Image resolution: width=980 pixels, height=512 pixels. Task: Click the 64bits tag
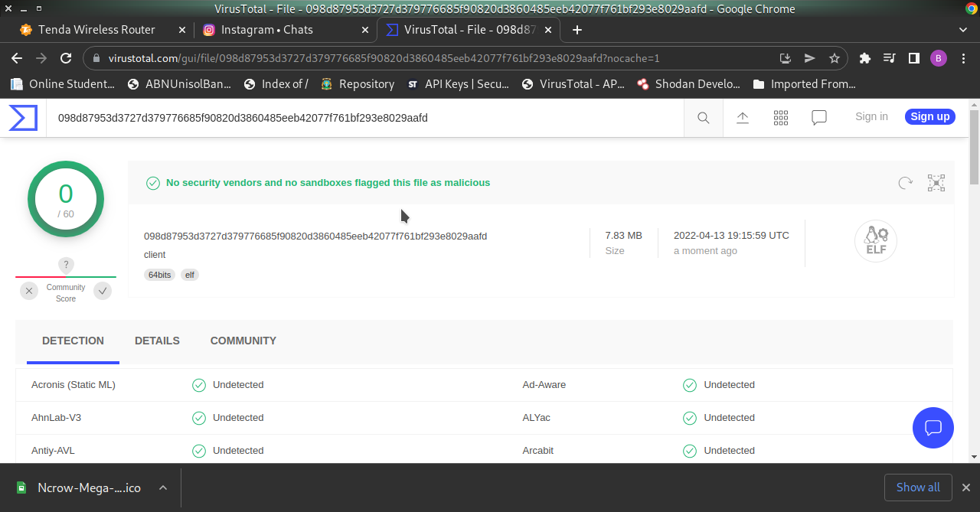[160, 275]
